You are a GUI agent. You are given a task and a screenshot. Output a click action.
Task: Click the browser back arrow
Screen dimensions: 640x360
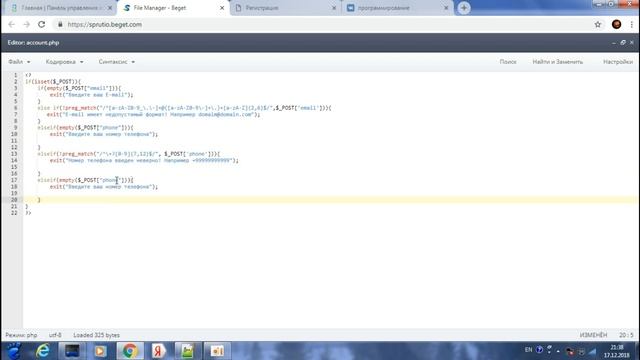11,24
